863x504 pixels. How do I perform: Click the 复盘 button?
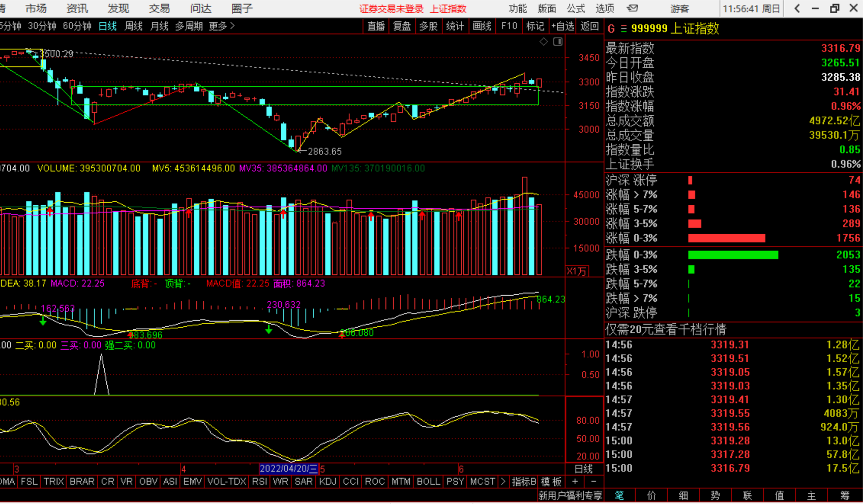[402, 26]
